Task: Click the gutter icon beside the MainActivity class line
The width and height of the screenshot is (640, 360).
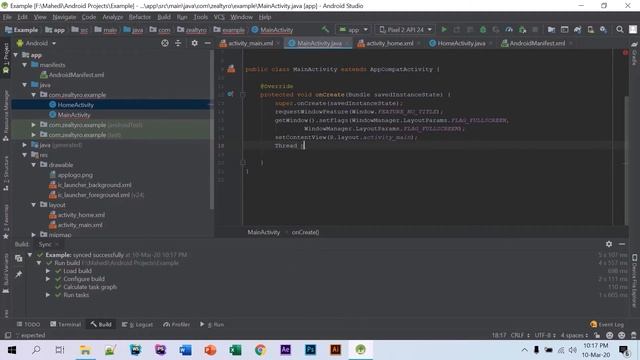Action: 231,69
